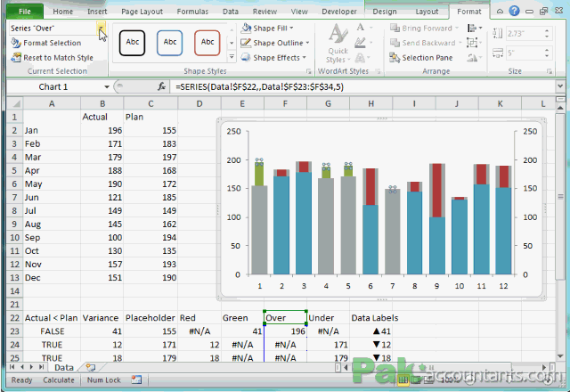The image size is (570, 392).
Task: Open the File tab
Action: [25, 12]
